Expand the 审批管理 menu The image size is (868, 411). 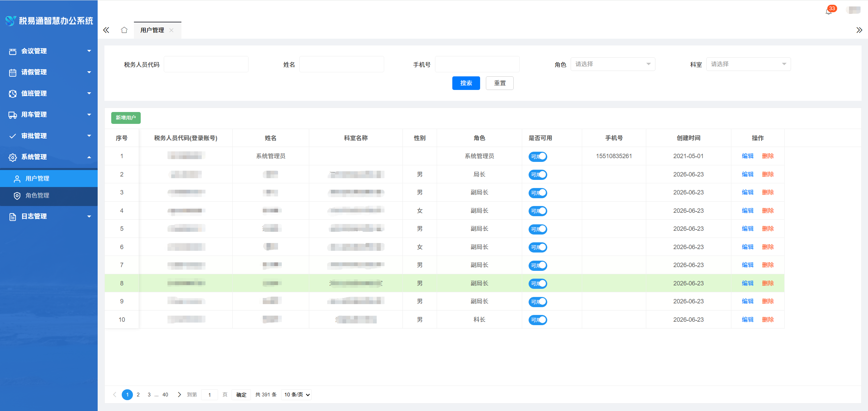tap(49, 136)
